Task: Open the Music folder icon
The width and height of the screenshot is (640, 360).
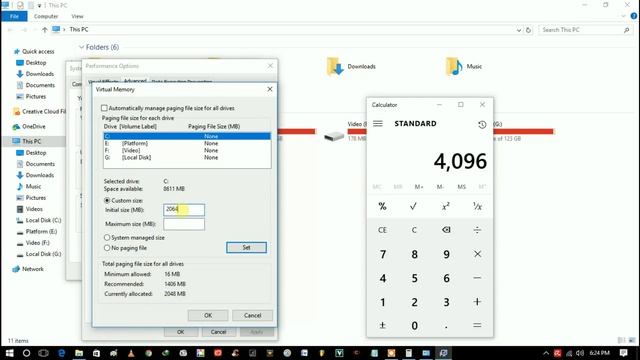Action: pos(454,67)
